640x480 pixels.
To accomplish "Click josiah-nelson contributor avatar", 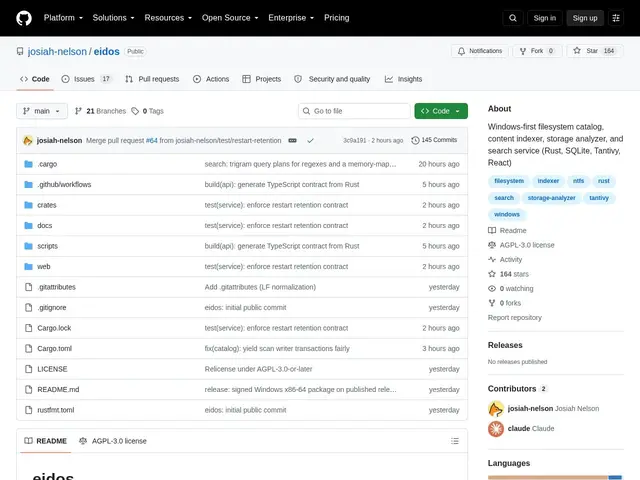I will (x=496, y=409).
